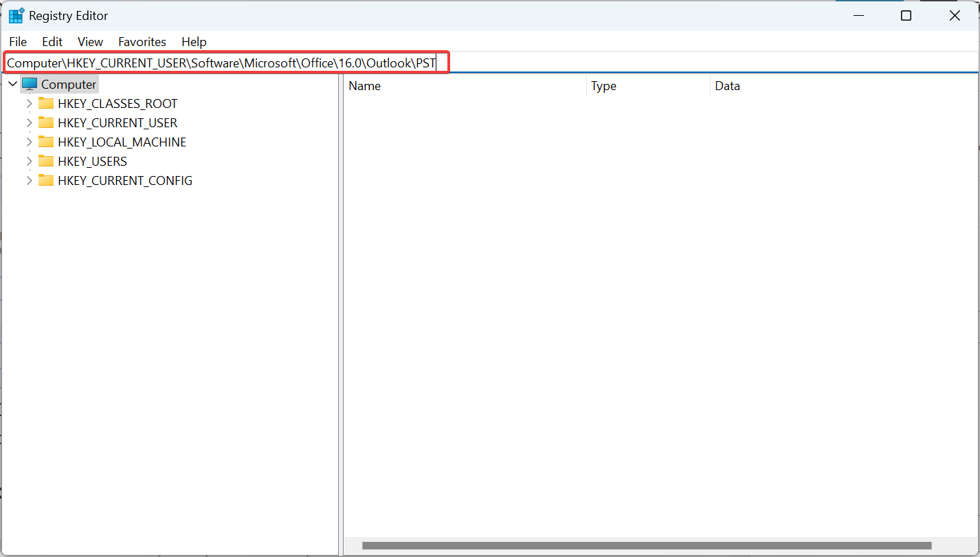Select the HKEY_LOCAL_MACHINE label
Screen dimensions: 980x557
click(122, 142)
